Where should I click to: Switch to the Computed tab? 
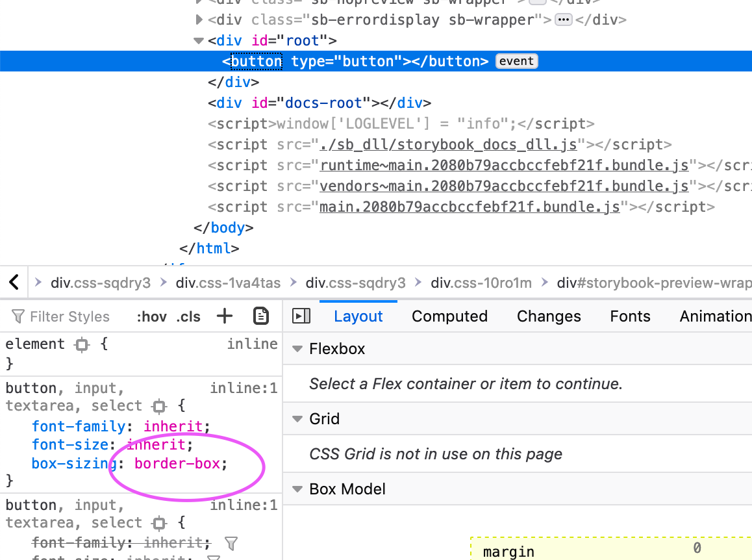pos(449,316)
